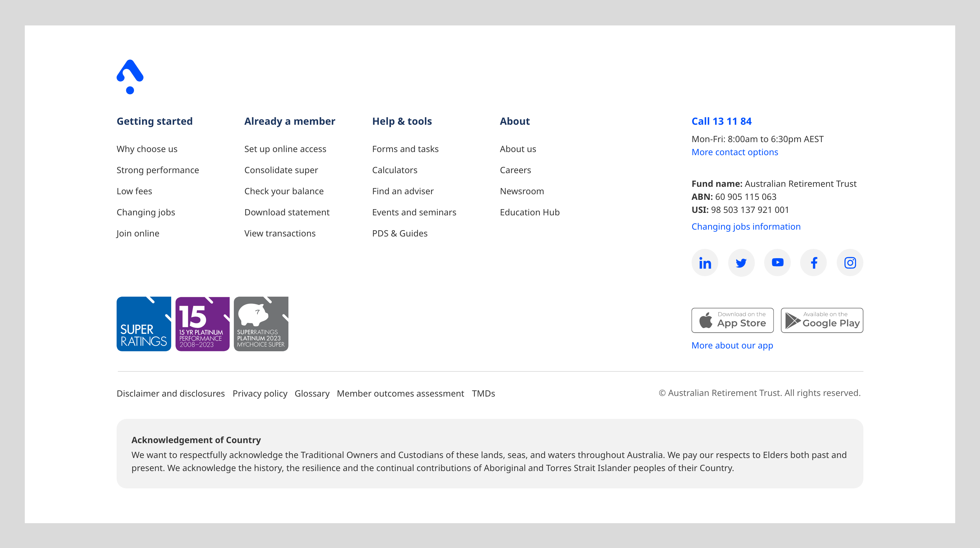The width and height of the screenshot is (980, 548).
Task: Click Call 13 11 84 link
Action: (721, 121)
